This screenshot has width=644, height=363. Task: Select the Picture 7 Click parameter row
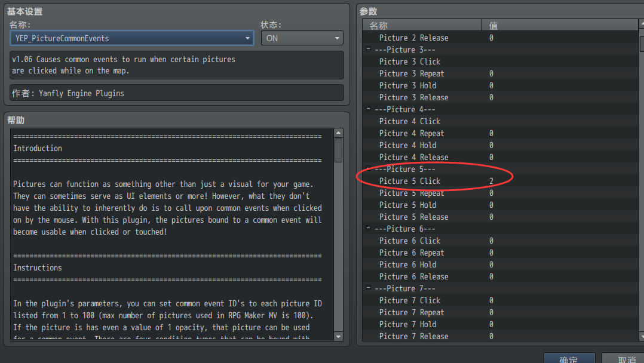500,300
